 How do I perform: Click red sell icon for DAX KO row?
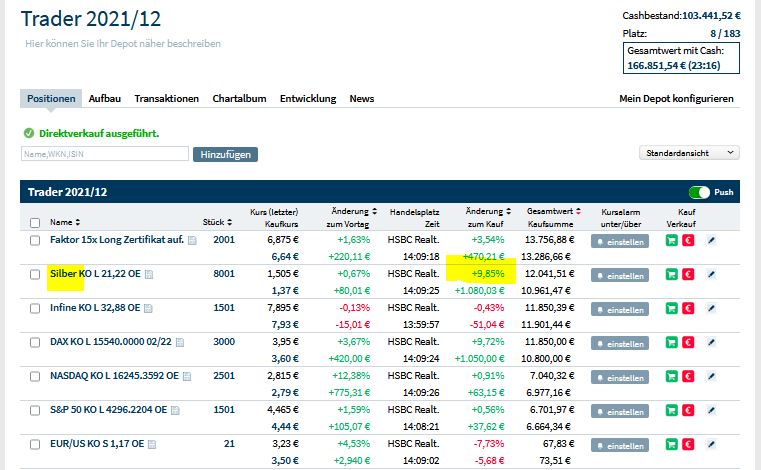[689, 341]
